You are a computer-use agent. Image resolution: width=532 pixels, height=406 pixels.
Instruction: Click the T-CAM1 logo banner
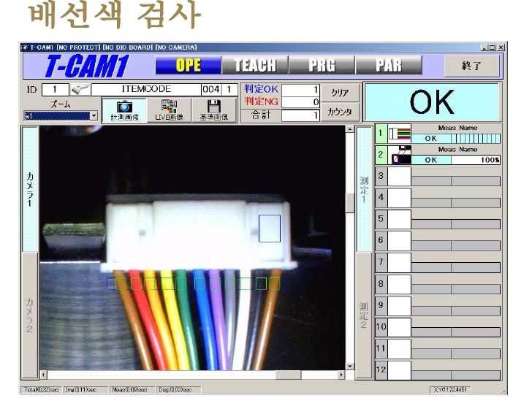click(87, 66)
